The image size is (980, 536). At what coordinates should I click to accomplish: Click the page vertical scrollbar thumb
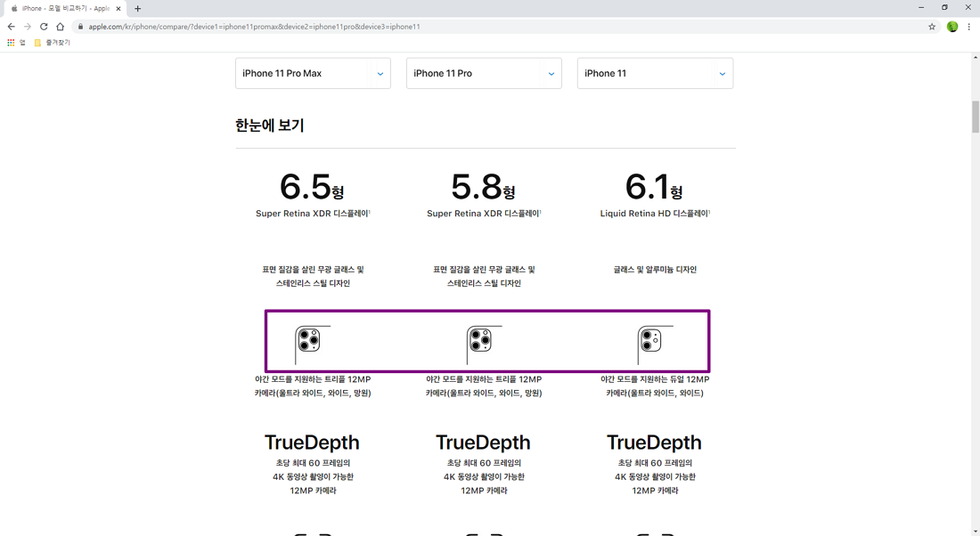coord(975,117)
